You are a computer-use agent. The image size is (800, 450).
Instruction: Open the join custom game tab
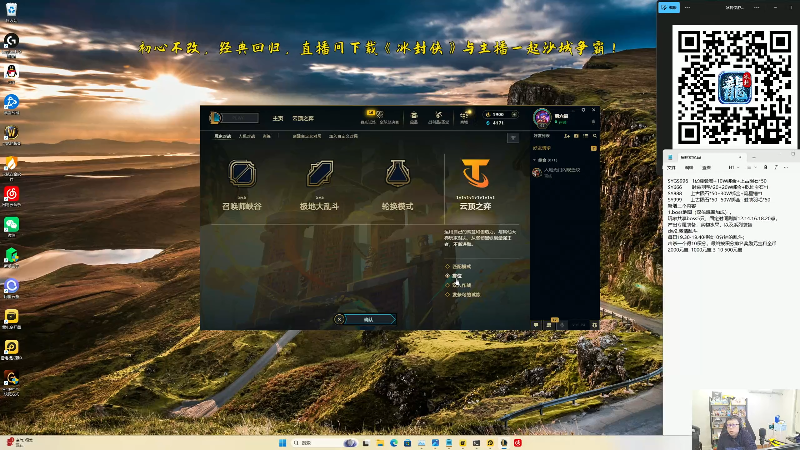343,136
